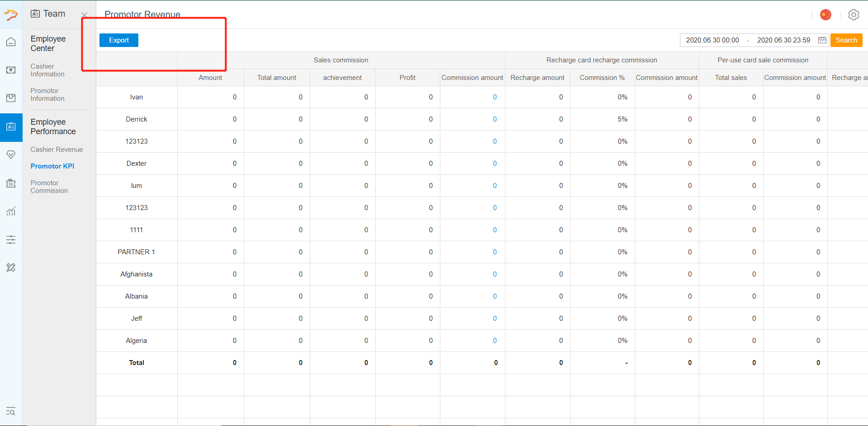Edit the start date 2020.06.30 00:00 field

point(712,40)
